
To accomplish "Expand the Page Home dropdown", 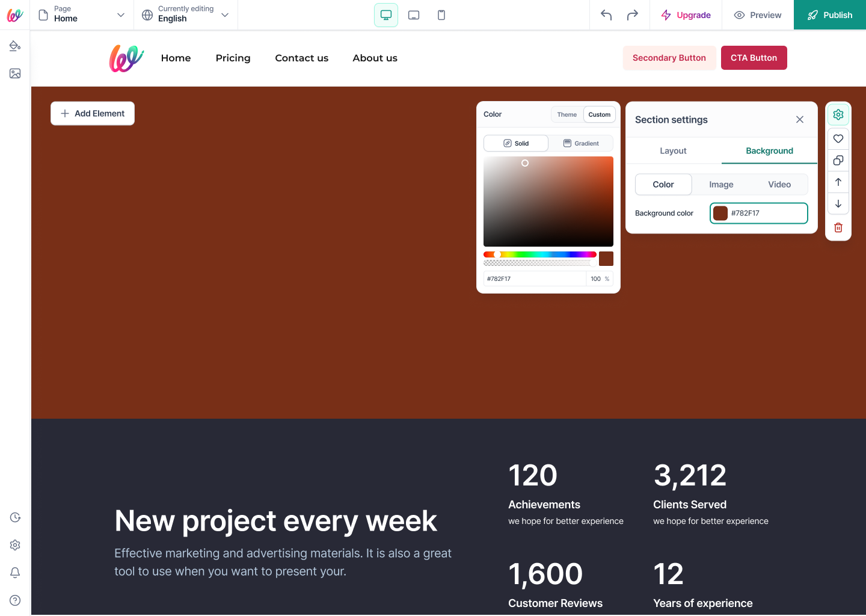I will 82,14.
